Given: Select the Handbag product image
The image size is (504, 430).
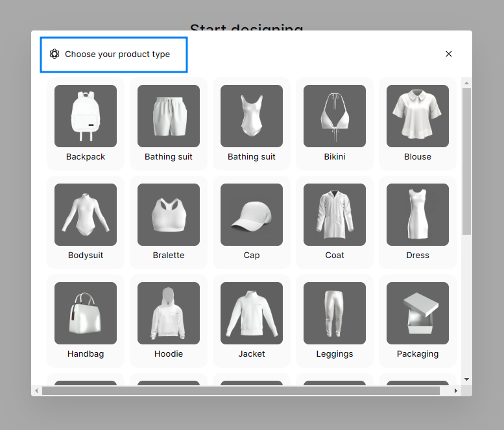Looking at the screenshot, I should (86, 313).
